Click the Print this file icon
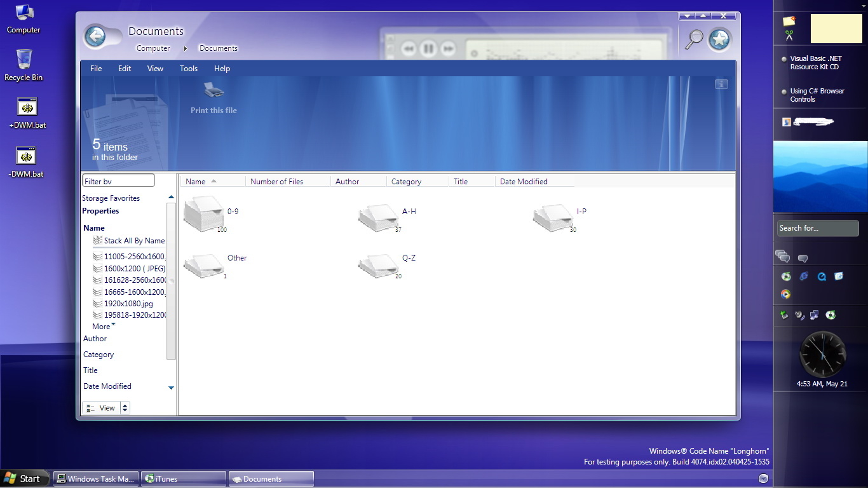 (214, 91)
